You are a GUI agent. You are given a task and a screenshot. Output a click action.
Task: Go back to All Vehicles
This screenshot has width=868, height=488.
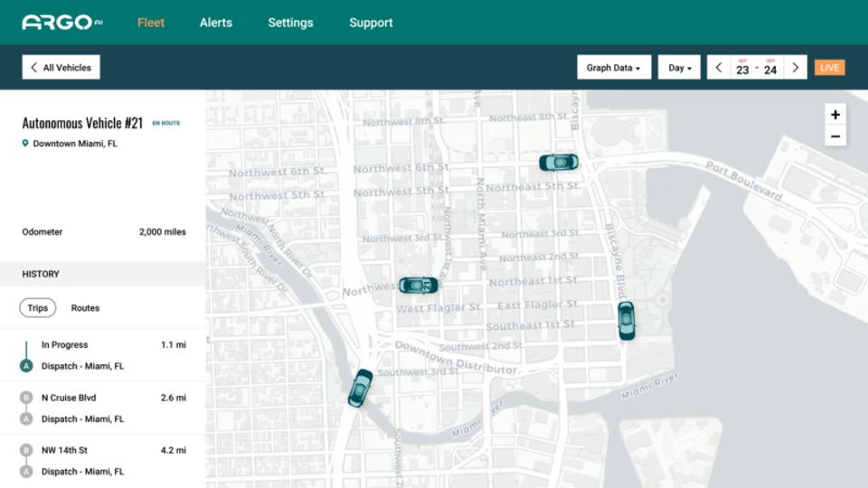point(61,68)
